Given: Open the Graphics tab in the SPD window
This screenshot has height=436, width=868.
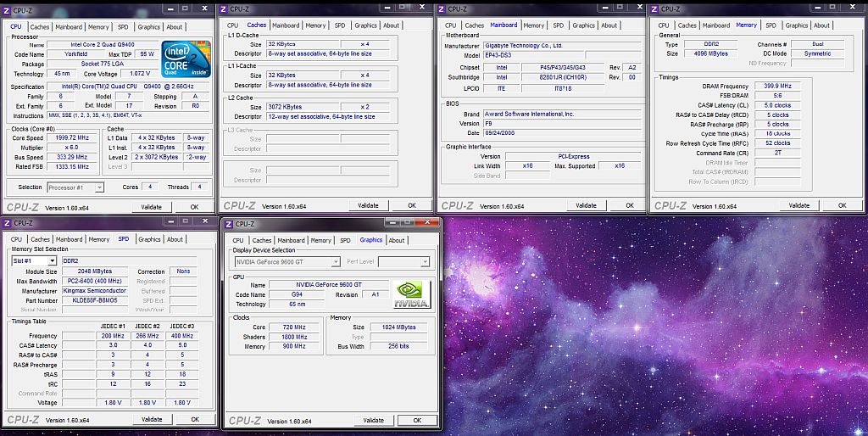Looking at the screenshot, I should (x=149, y=239).
